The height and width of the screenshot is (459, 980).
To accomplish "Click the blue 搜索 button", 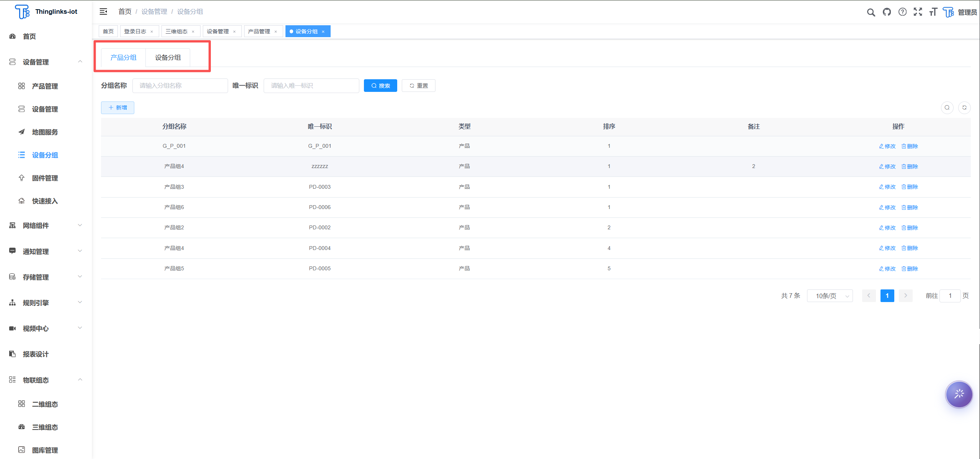I will [380, 86].
